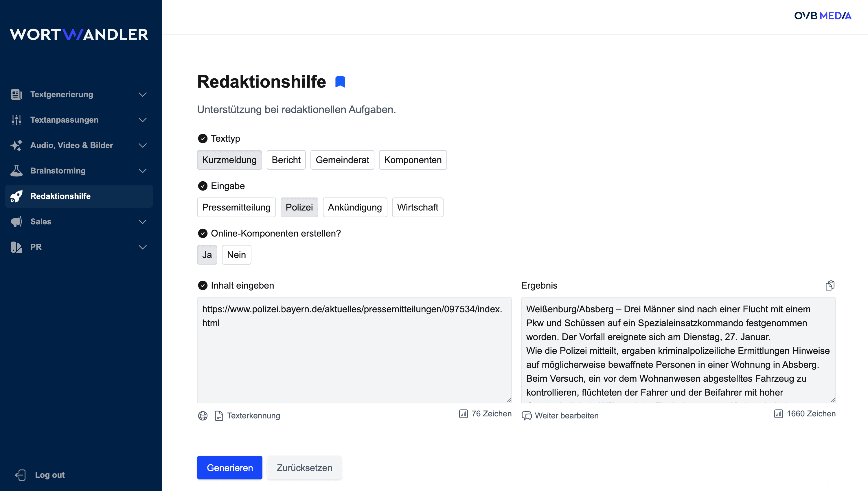Select the Textgenerierung newspaper icon

point(16,95)
